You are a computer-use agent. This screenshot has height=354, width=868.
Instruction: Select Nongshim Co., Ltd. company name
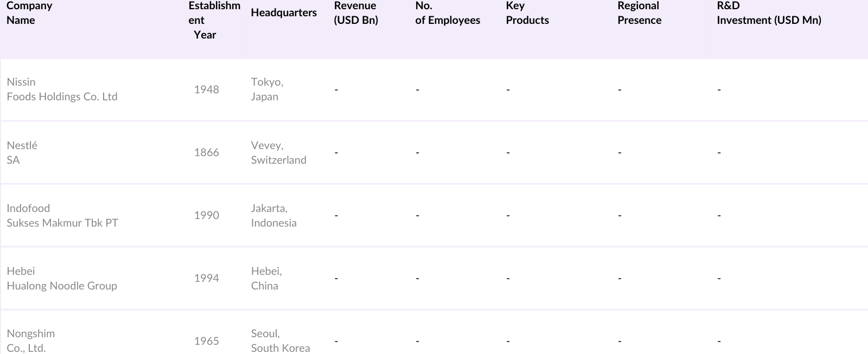click(x=30, y=340)
